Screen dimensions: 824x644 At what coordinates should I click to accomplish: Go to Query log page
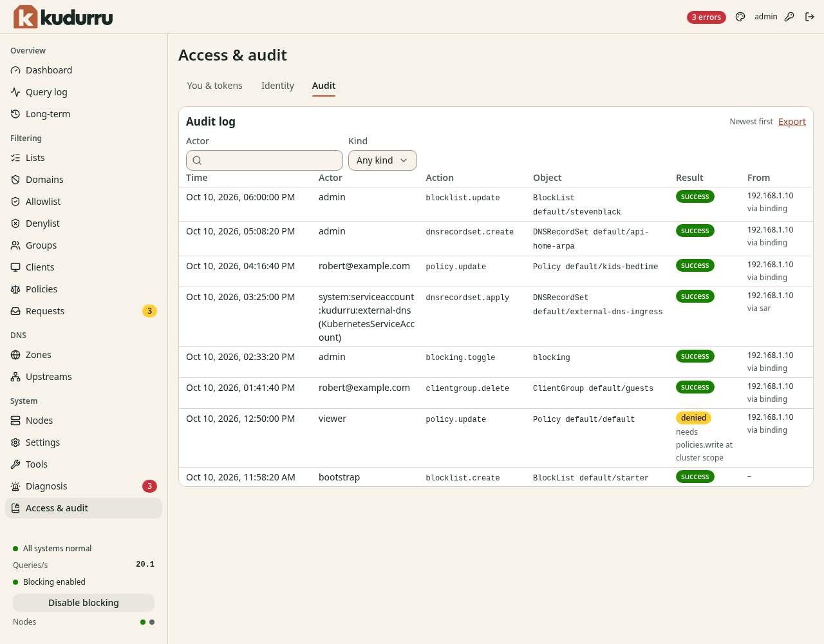tap(84, 92)
